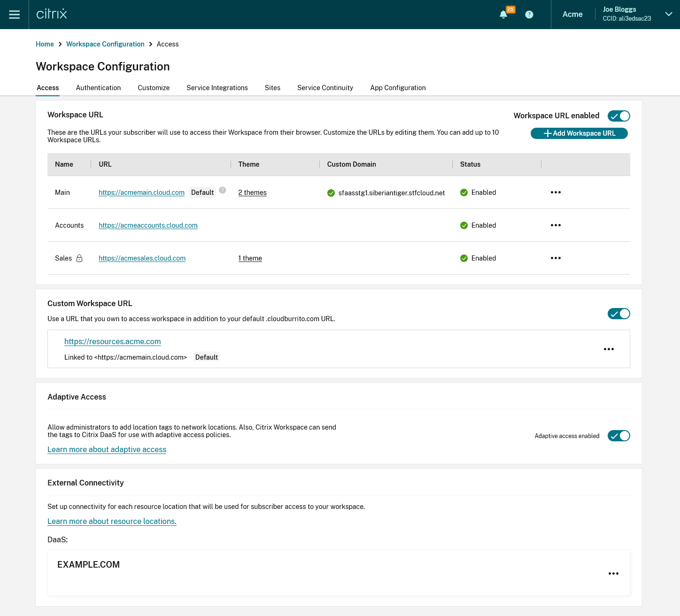Open the actions menu for EXAMPLE.COM

[x=613, y=573]
